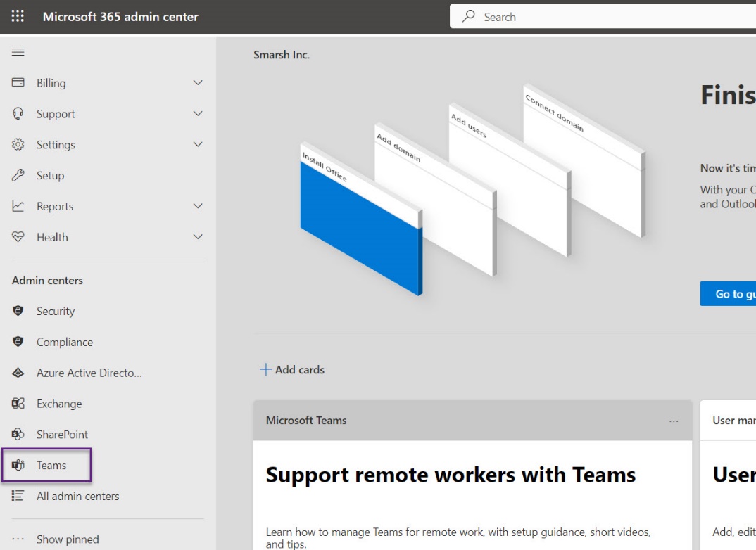Screen dimensions: 756x550
Task: Open the Teams admin center
Action: coord(51,465)
